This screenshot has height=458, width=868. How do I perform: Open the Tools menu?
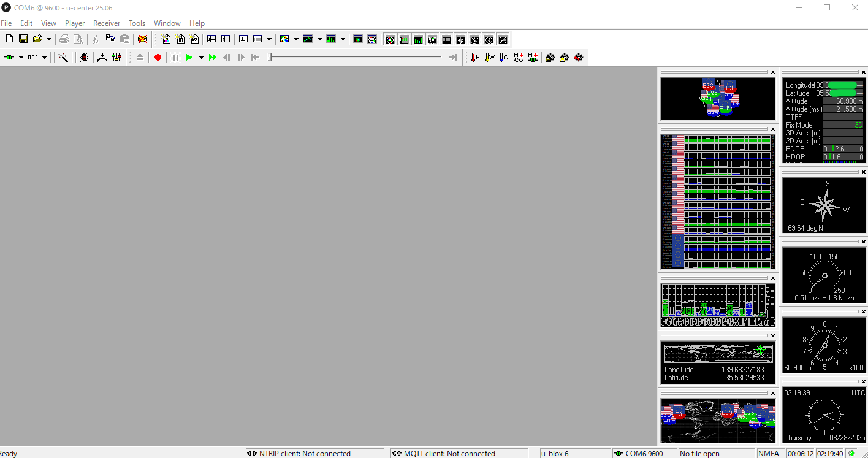pos(137,23)
